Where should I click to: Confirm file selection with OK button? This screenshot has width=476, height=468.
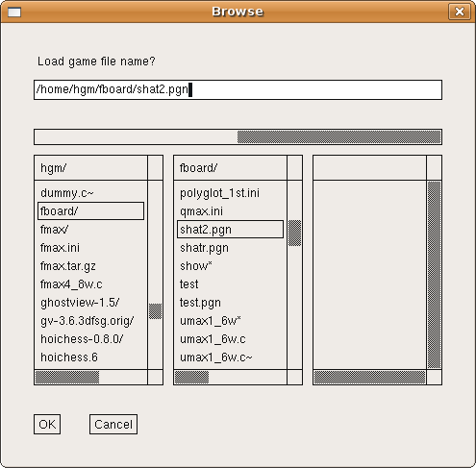[47, 425]
